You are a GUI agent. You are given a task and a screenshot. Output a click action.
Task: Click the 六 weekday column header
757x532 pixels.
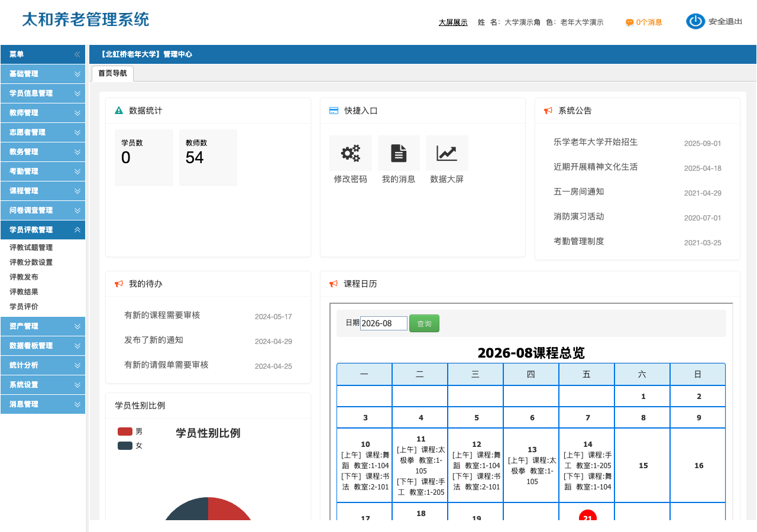coord(642,374)
